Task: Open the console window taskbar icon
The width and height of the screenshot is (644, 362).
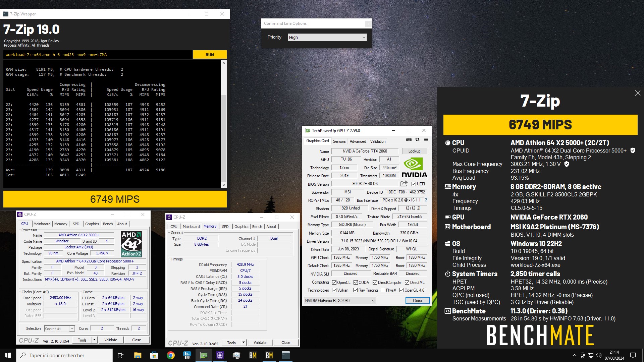Action: point(285,355)
